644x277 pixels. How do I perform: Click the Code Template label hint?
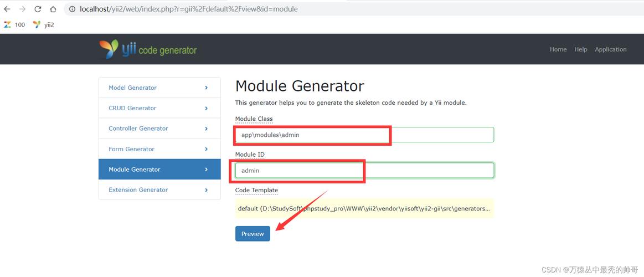tap(256, 190)
